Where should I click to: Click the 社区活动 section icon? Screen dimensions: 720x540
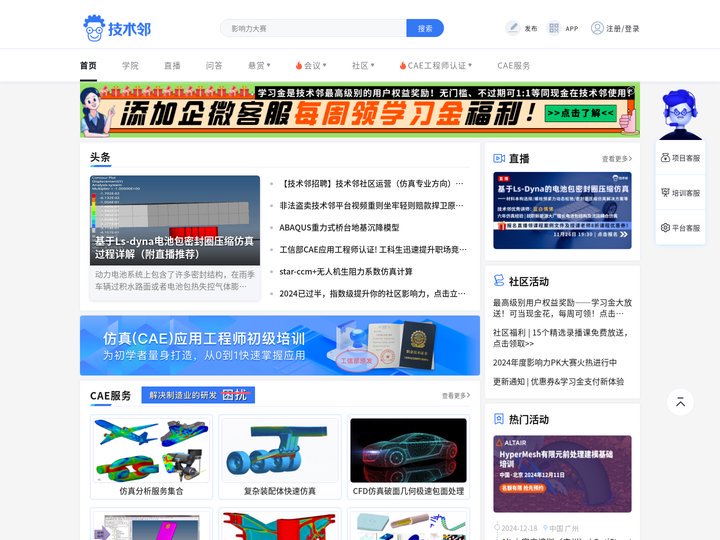pyautogui.click(x=499, y=281)
